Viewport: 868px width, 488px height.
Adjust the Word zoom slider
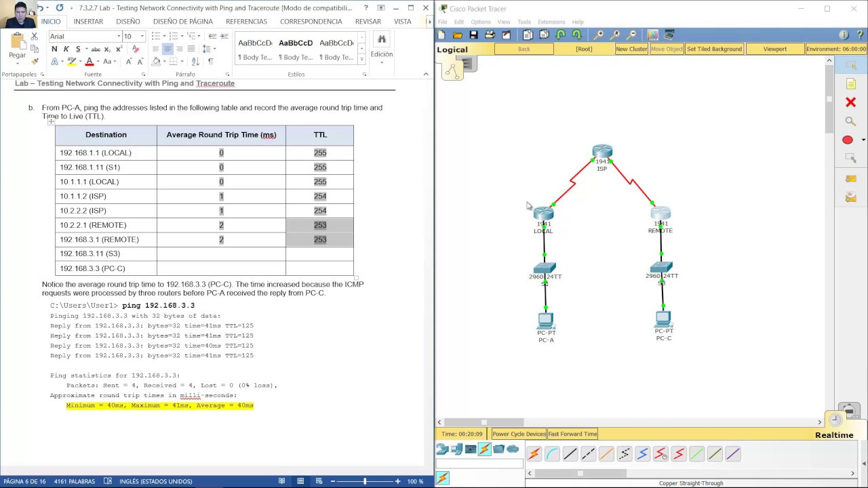pos(364,481)
